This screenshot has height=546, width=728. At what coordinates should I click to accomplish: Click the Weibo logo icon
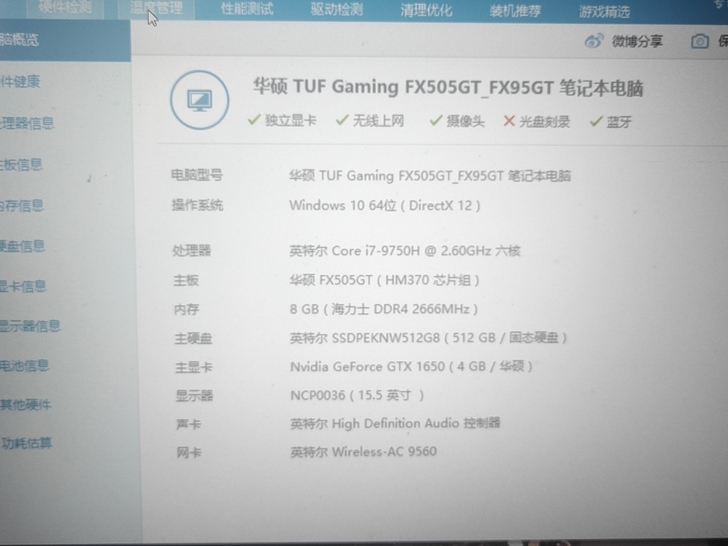[x=594, y=41]
